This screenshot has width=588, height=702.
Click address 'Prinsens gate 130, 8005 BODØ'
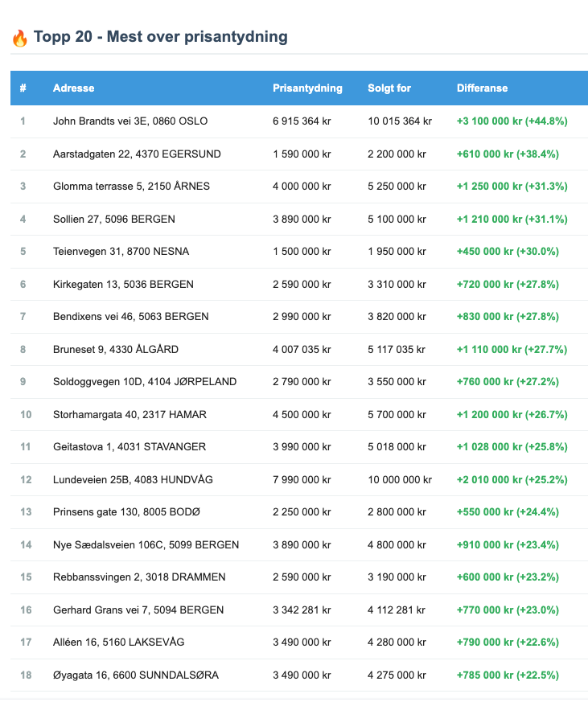pos(126,512)
